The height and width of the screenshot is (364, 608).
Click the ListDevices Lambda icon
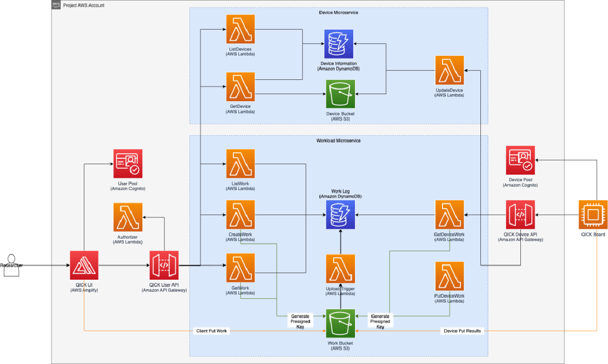240,30
